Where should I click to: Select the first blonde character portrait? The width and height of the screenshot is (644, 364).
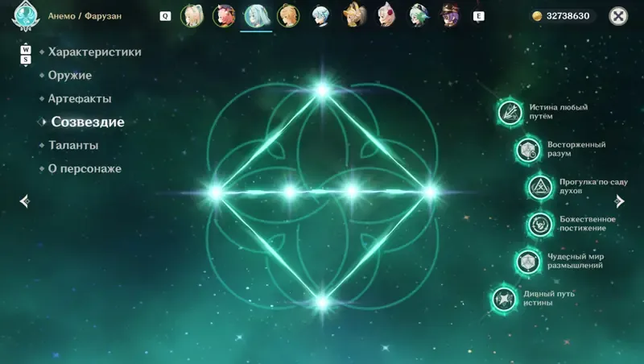(x=192, y=16)
